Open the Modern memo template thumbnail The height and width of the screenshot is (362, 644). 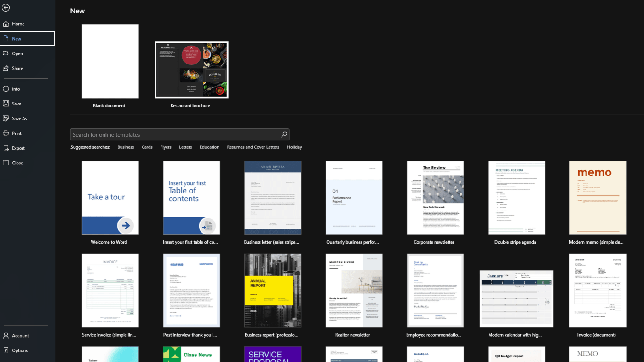tap(598, 198)
